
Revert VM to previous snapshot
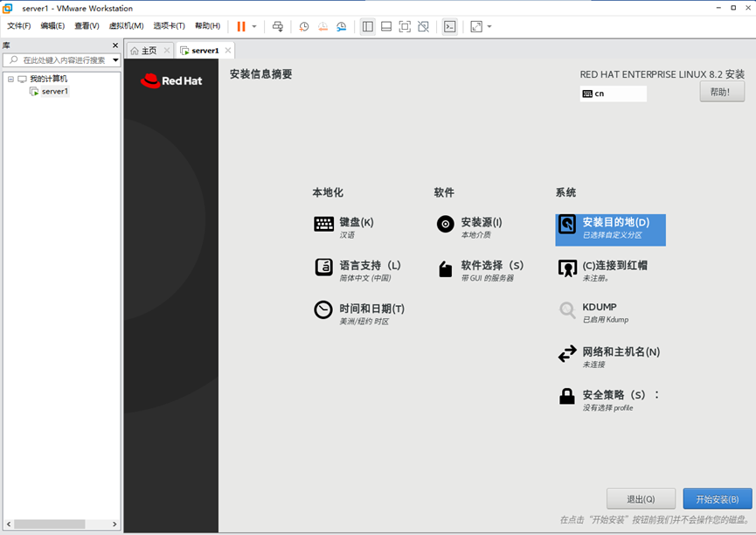[323, 26]
